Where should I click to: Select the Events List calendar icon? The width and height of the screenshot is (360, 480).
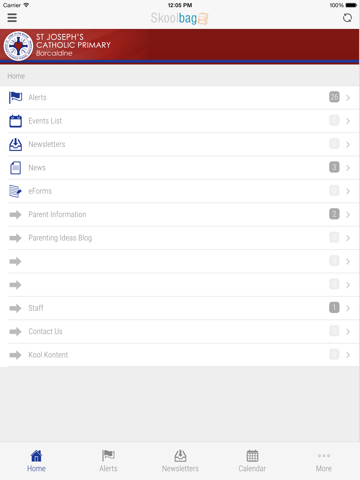15,121
